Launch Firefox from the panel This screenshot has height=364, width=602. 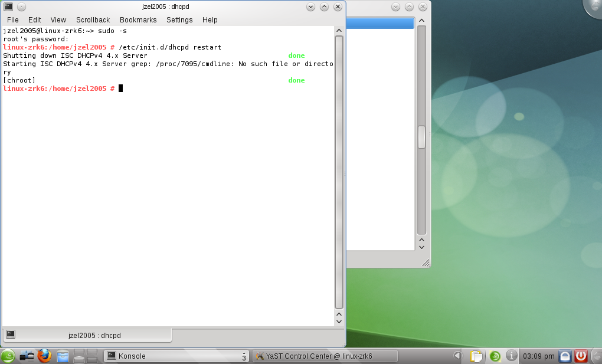tap(44, 356)
